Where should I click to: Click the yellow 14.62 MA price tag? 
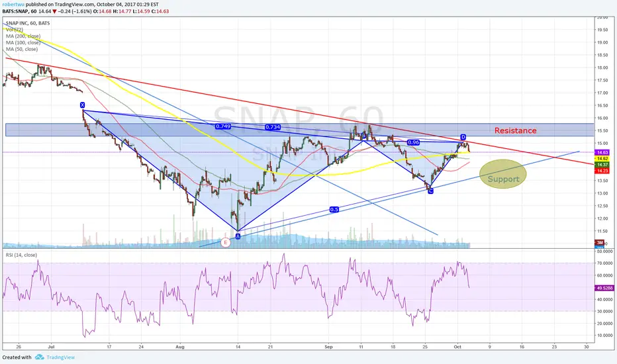(x=602, y=159)
